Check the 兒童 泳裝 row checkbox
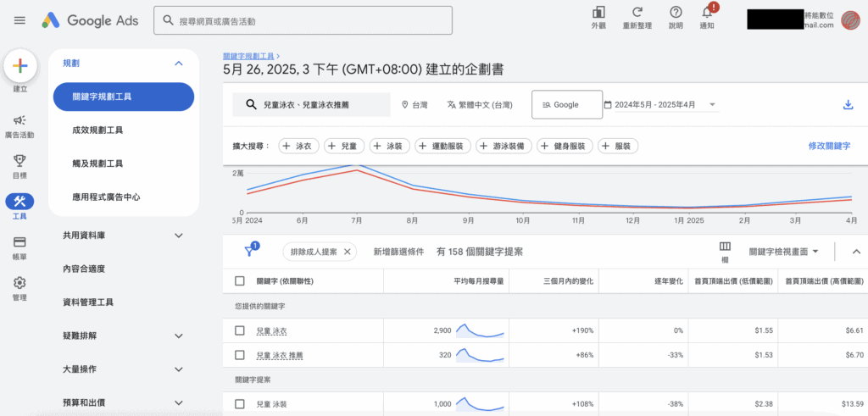Image resolution: width=868 pixels, height=416 pixels. pos(240,404)
